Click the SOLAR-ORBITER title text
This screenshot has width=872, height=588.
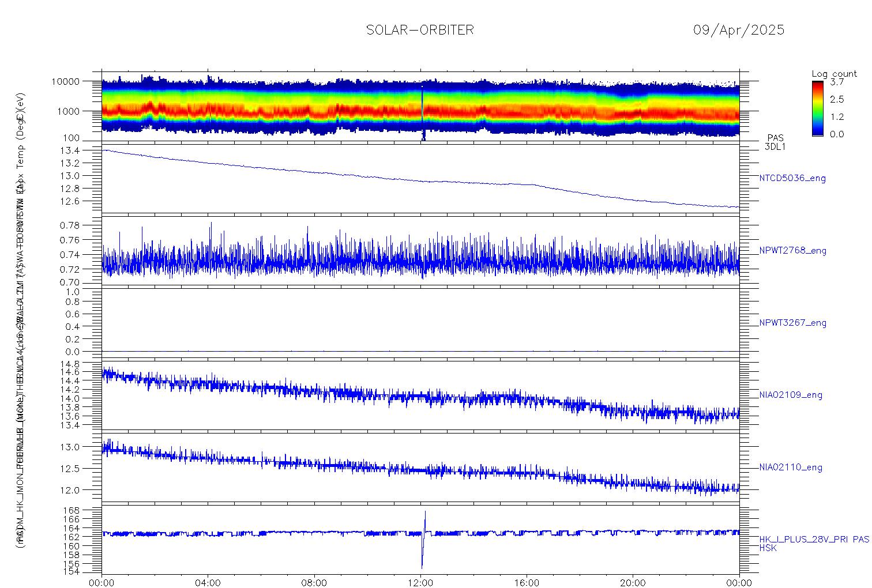click(x=420, y=30)
